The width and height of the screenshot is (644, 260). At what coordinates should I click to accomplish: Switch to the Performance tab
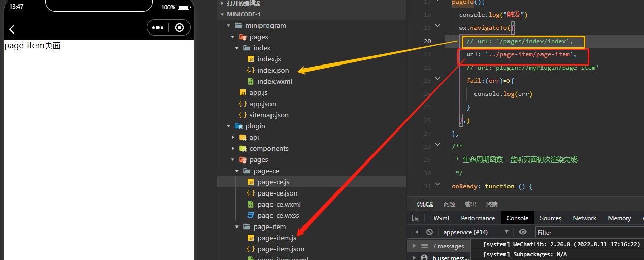click(478, 218)
